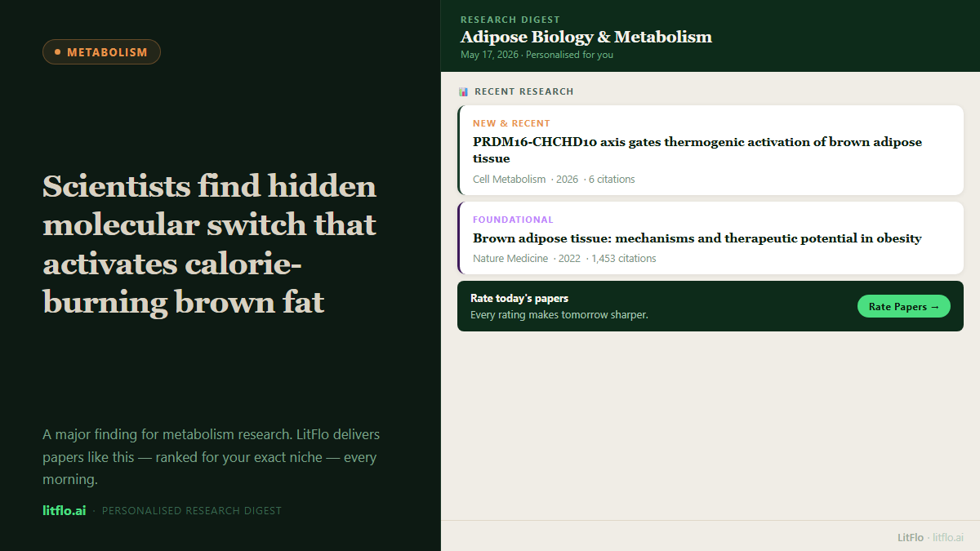Click the LitFlo · litflo.ai footer text
This screenshot has width=980, height=551.
pos(930,537)
